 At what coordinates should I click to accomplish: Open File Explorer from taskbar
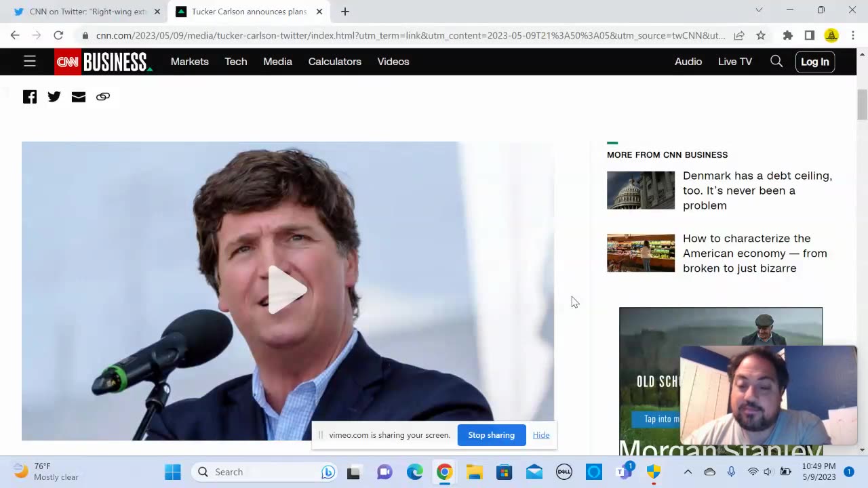click(x=474, y=472)
